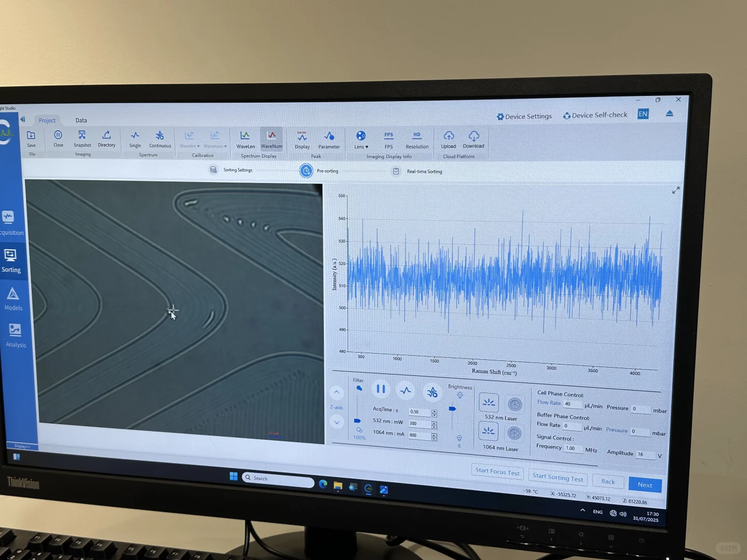Click the Cell Phase Pressure field
747x560 pixels.
click(641, 409)
